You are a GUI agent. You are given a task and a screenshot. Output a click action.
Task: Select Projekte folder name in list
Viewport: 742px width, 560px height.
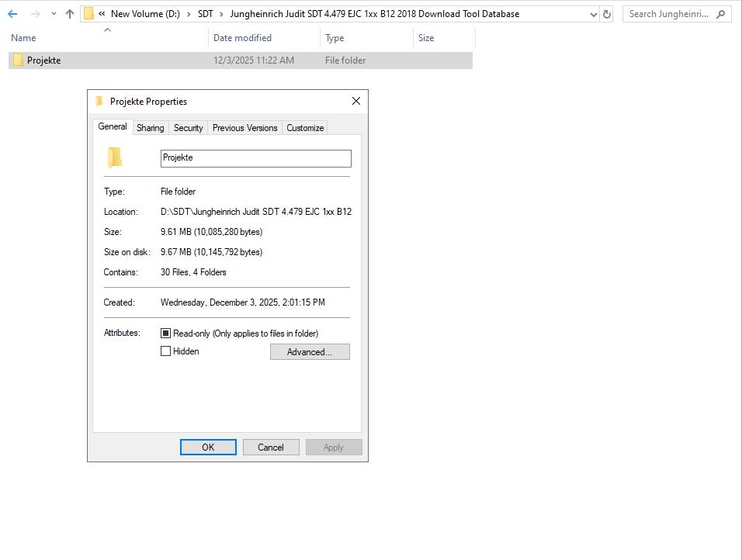pyautogui.click(x=43, y=60)
